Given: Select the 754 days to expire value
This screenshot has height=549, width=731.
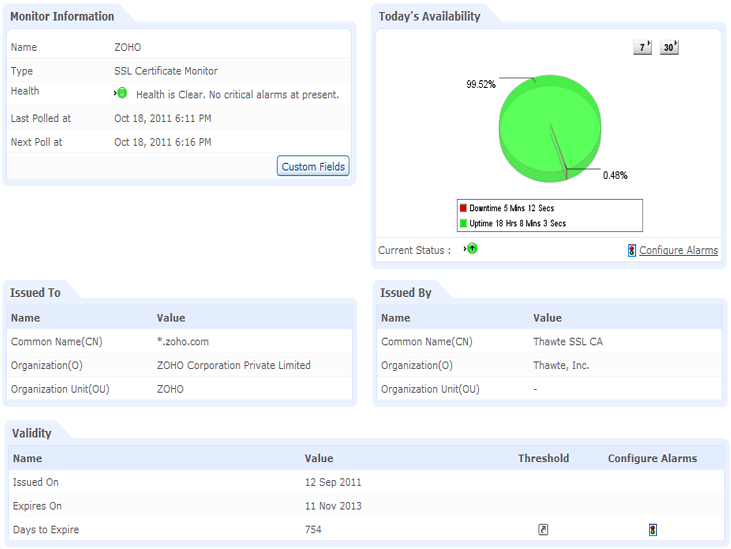Looking at the screenshot, I should click(x=313, y=530).
